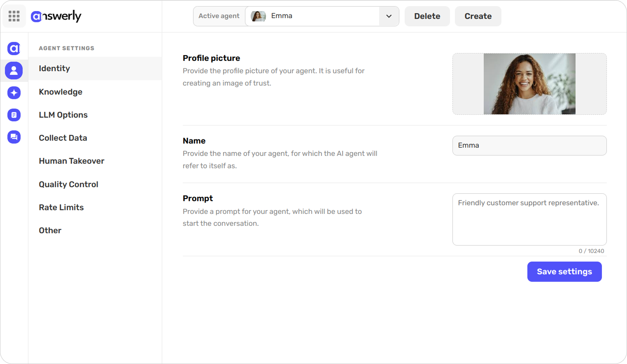Go to Identity settings
627x364 pixels.
(95, 69)
